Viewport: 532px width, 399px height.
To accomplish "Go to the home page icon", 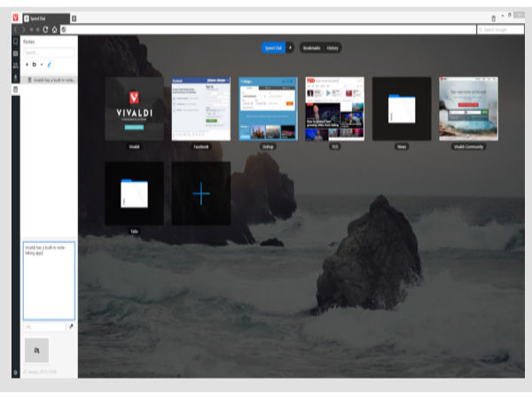I will tap(54, 29).
